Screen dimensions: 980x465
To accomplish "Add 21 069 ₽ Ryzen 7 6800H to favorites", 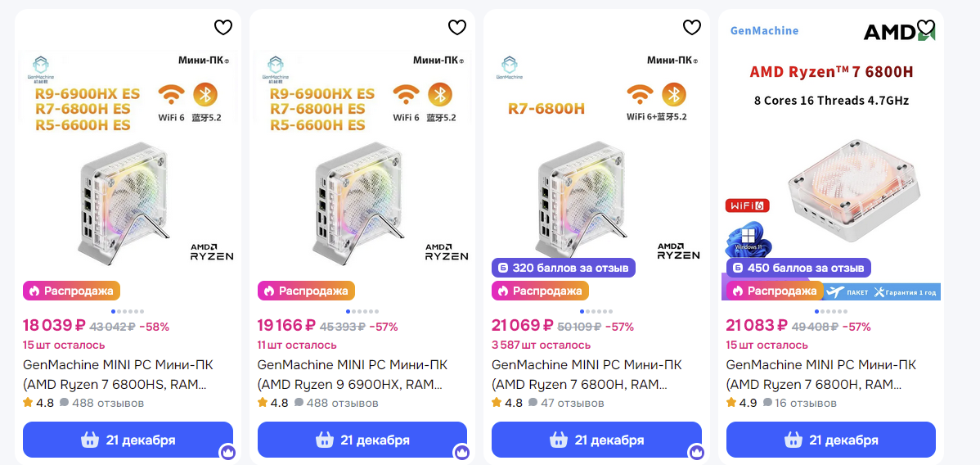I will click(x=692, y=28).
